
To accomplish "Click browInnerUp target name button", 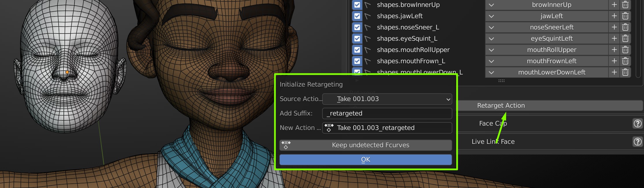I will [552, 5].
